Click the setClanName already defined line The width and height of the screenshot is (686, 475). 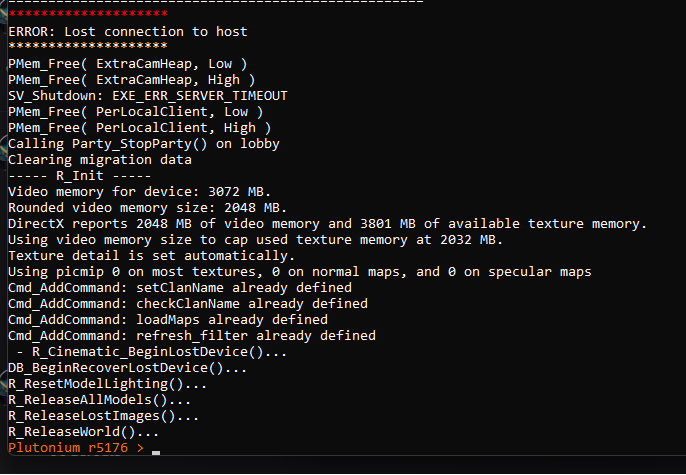pos(179,288)
